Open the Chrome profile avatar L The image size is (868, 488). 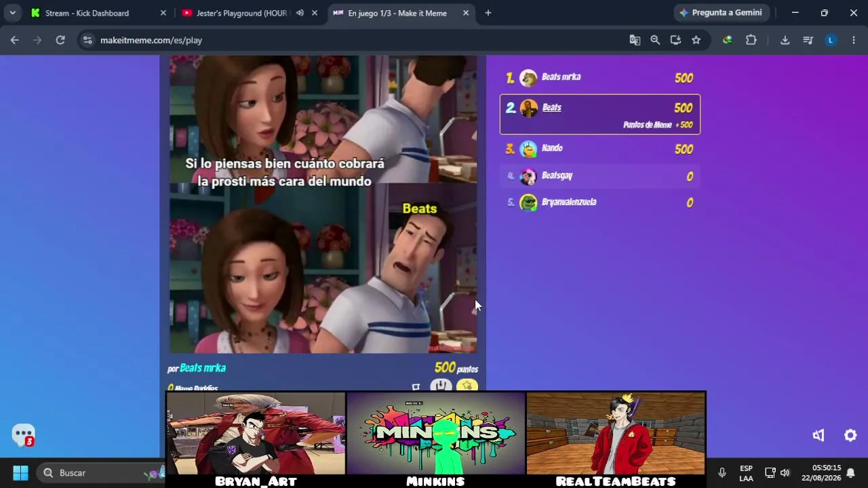point(831,40)
